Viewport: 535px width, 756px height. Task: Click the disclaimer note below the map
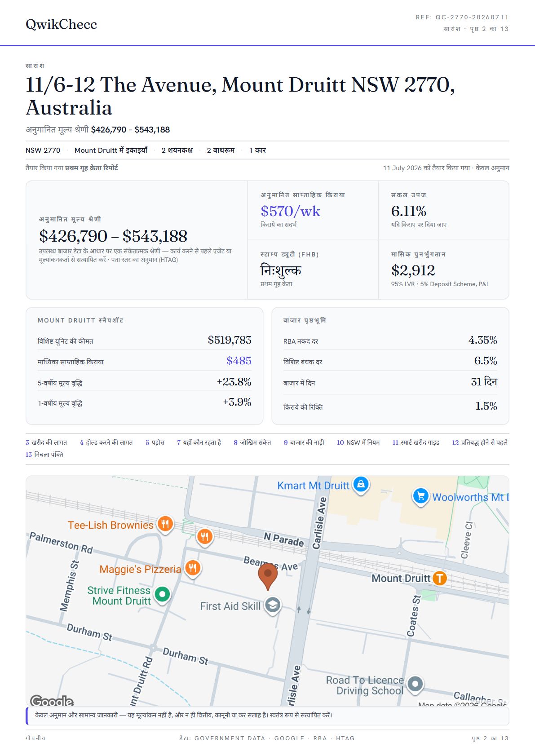267,715
